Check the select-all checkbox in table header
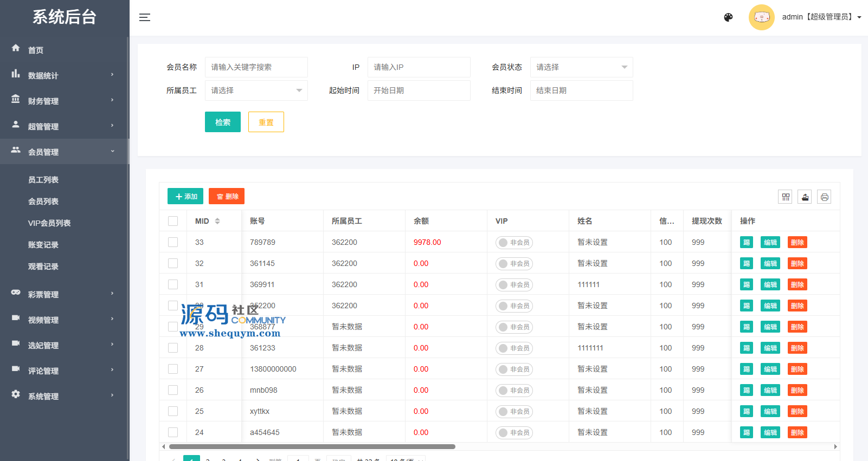Image resolution: width=868 pixels, height=461 pixels. point(173,221)
